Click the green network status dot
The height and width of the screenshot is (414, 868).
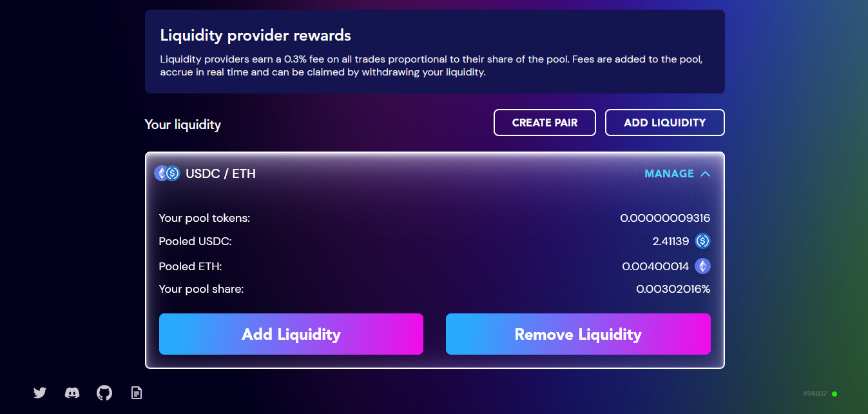(x=834, y=393)
